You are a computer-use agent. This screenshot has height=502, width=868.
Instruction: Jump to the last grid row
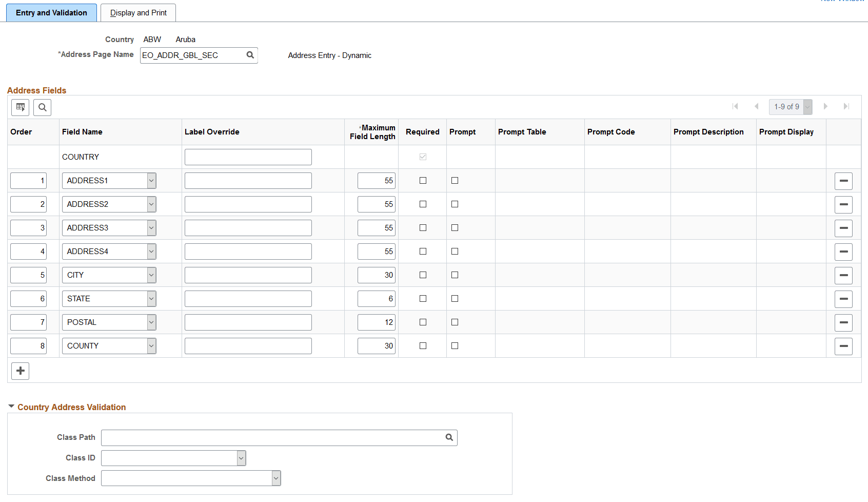pos(846,106)
